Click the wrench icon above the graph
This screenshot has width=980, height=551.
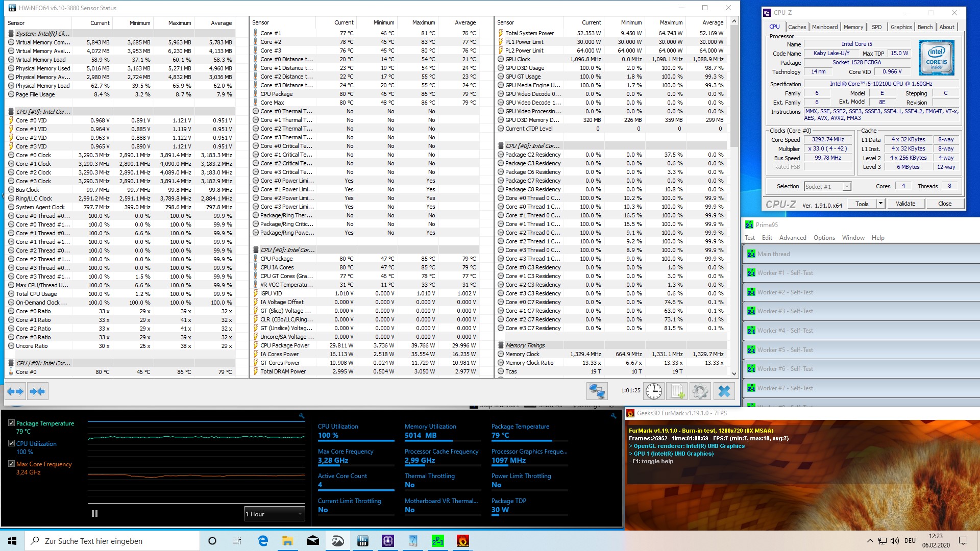302,416
